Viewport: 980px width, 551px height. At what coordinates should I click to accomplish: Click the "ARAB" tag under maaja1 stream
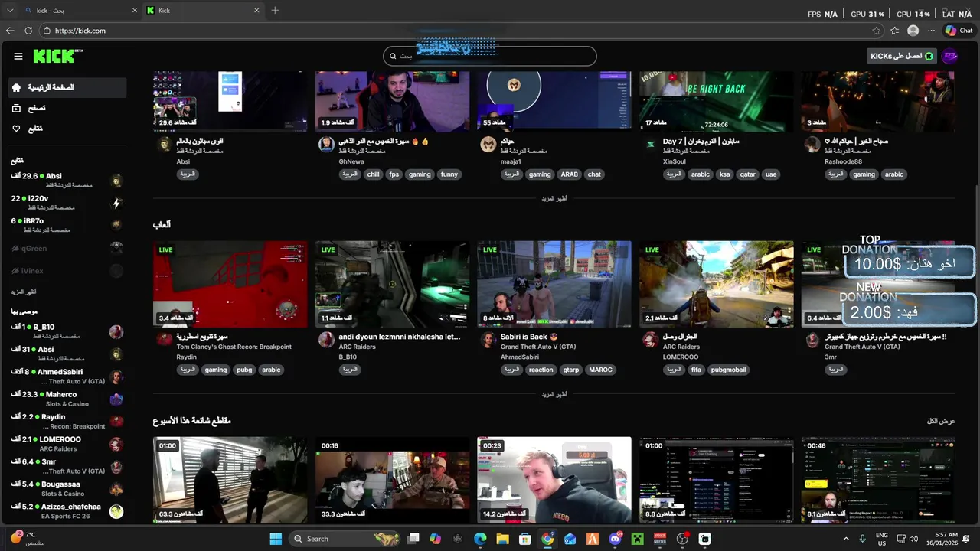569,174
